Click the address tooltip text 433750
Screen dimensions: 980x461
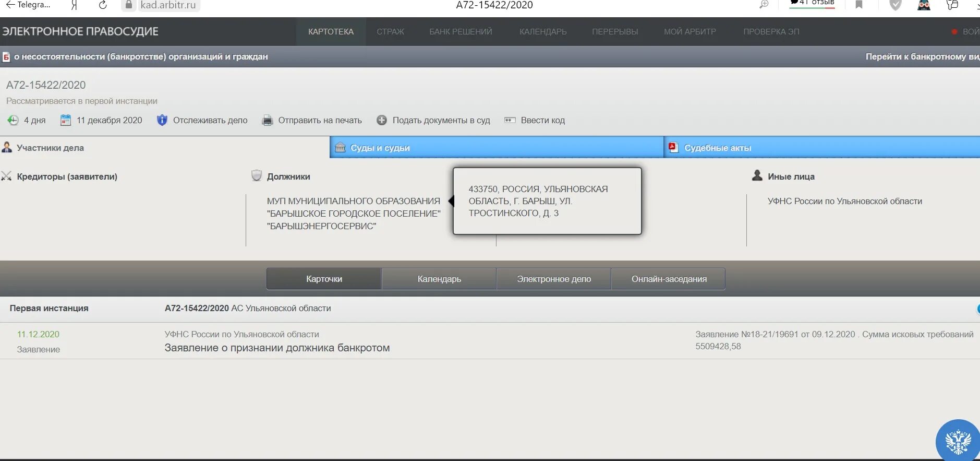[x=538, y=201]
